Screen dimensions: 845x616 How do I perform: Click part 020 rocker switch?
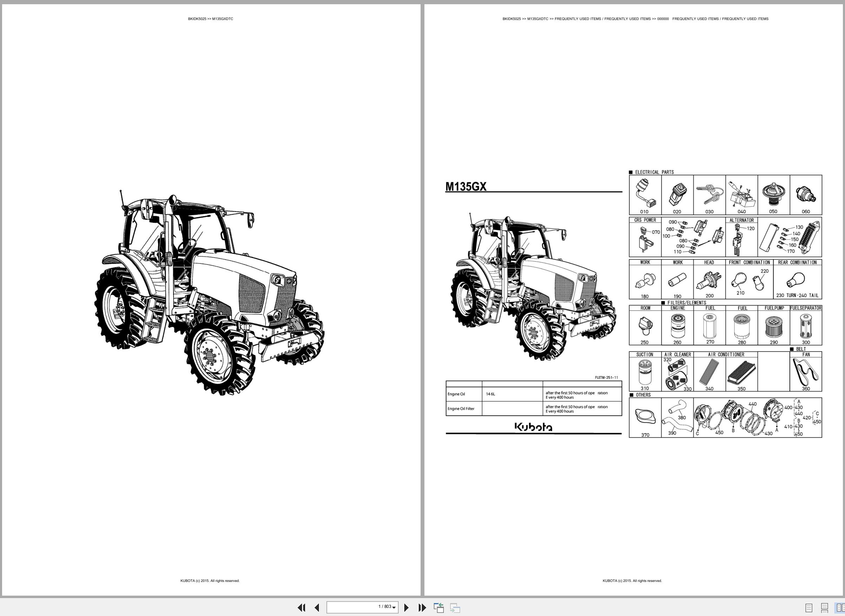[x=677, y=195]
